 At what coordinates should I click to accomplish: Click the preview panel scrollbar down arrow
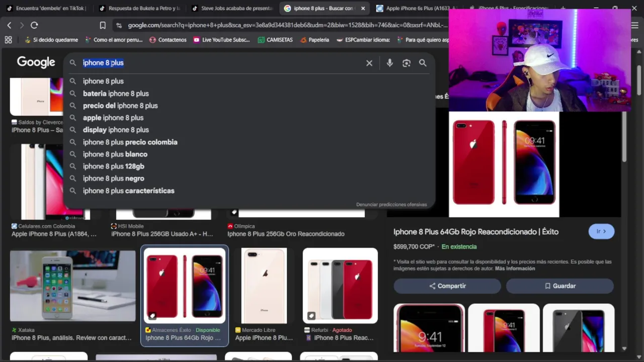(624, 348)
